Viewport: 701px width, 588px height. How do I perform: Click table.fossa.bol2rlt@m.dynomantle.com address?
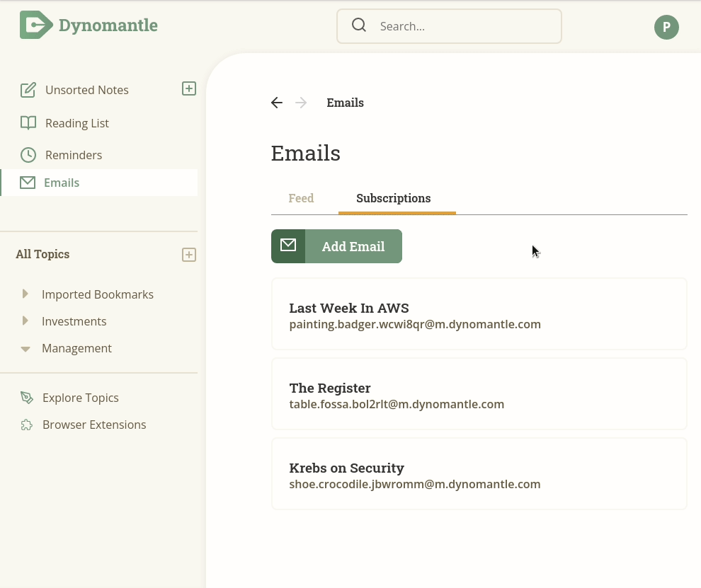pyautogui.click(x=397, y=404)
